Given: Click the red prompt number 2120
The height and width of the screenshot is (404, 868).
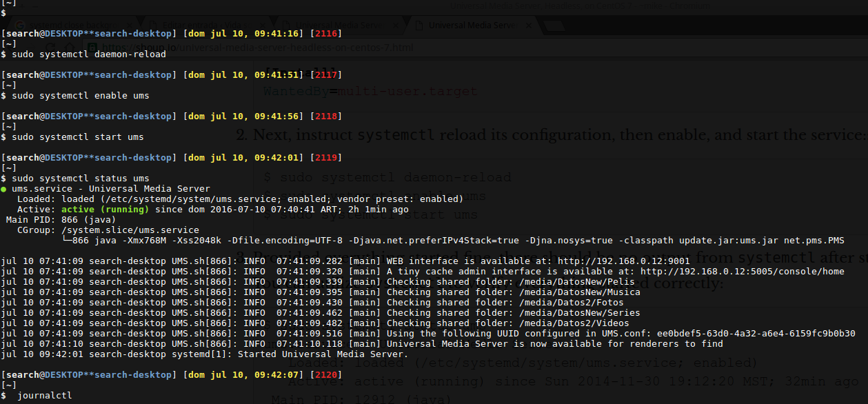Looking at the screenshot, I should (x=326, y=374).
